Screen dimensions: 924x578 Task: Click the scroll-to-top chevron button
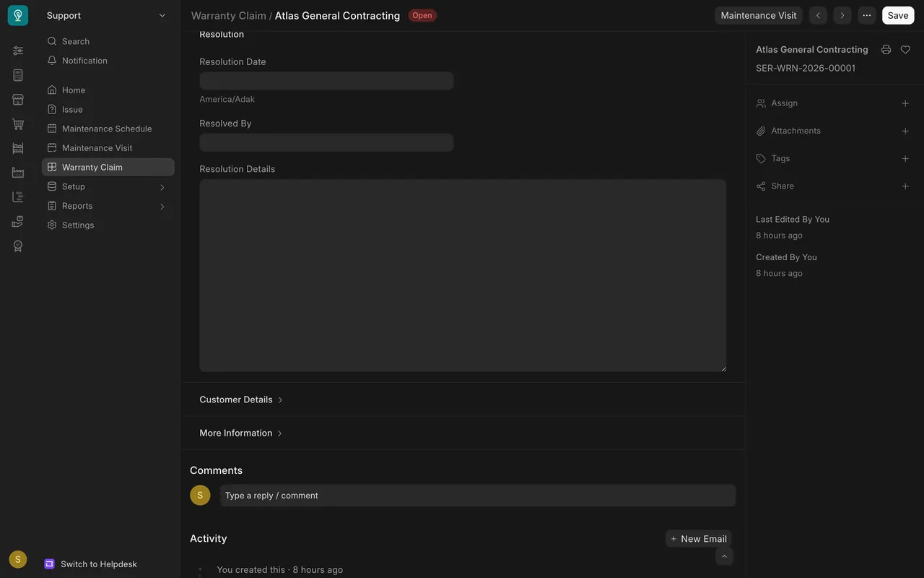[x=725, y=556]
